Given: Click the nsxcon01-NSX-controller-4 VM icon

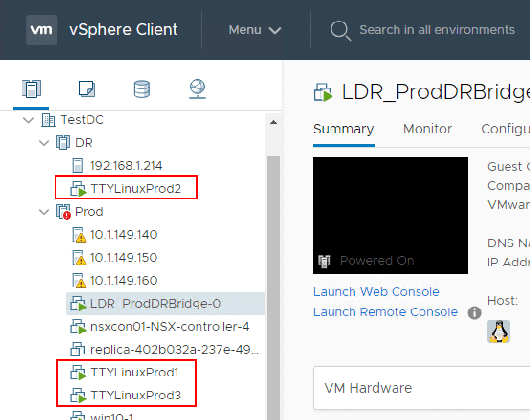Looking at the screenshot, I should point(78,326).
